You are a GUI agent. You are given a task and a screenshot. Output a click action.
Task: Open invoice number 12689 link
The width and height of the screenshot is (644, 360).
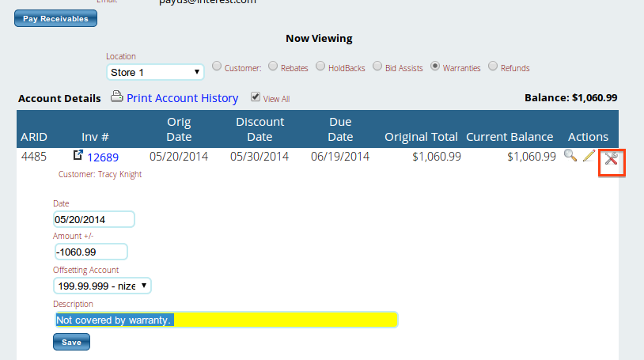pos(103,157)
